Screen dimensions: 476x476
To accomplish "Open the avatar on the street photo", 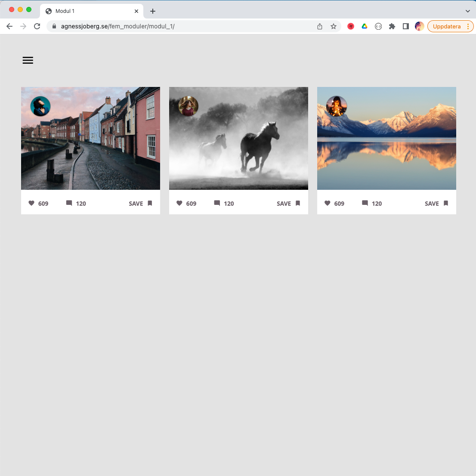I will (40, 106).
